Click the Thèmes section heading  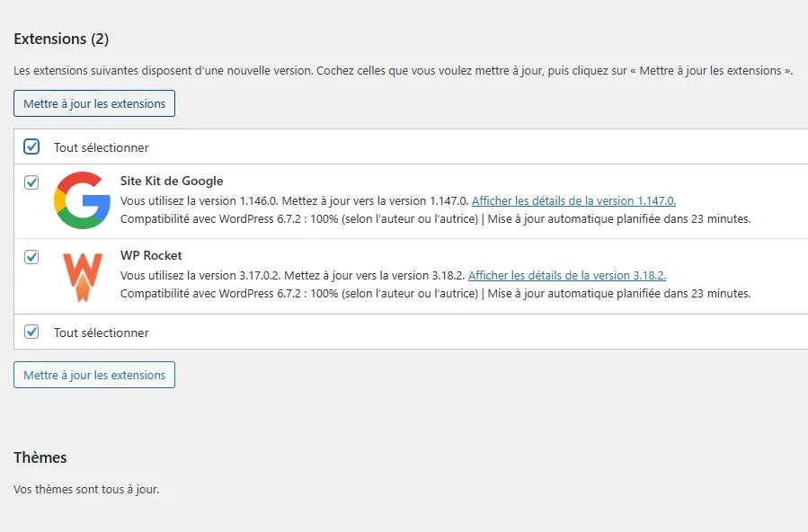(x=40, y=457)
